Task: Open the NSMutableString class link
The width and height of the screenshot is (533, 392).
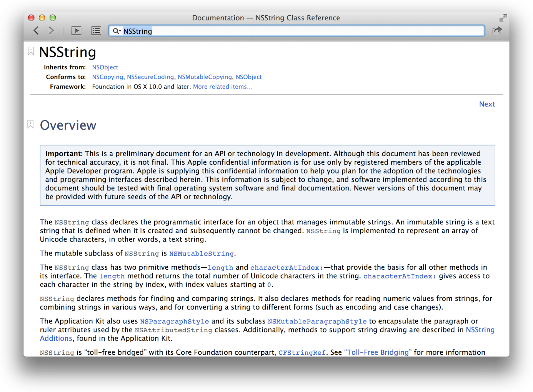Action: coord(202,254)
